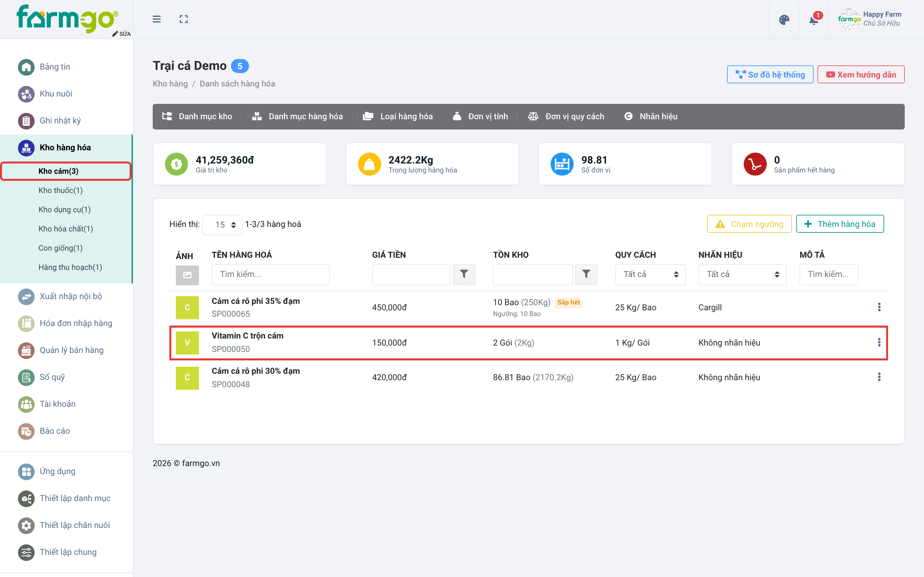
Task: Click the Chạm ngưỡng warning button
Action: click(x=749, y=224)
